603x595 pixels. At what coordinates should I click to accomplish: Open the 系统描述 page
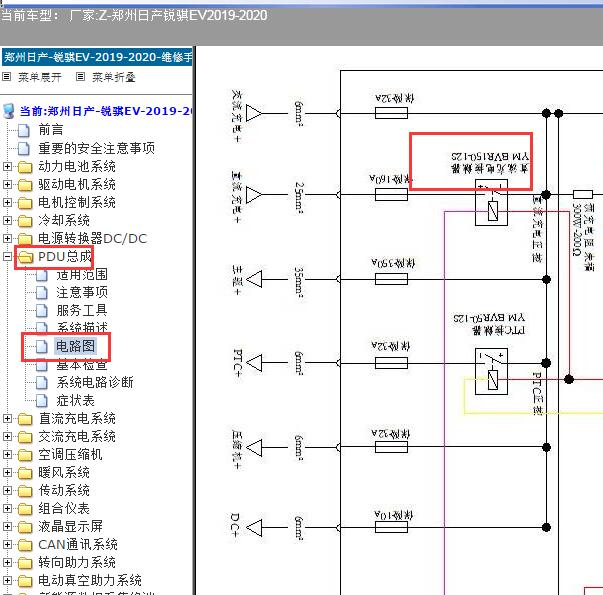pyautogui.click(x=82, y=328)
